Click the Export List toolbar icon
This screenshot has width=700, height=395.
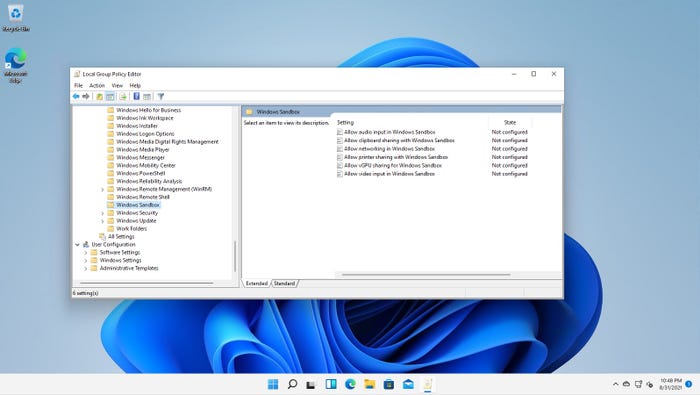pyautogui.click(x=123, y=96)
